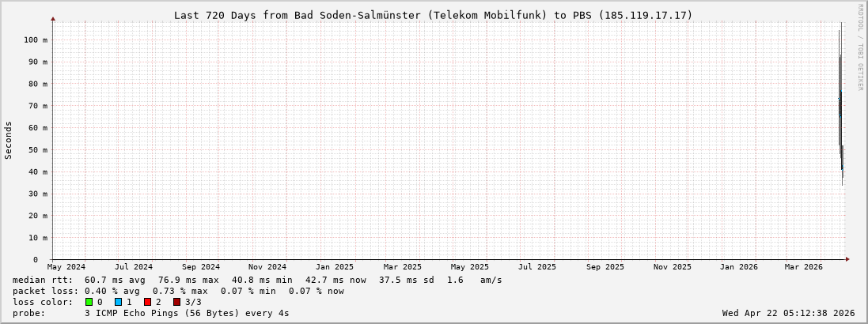Click the x-axis arrow at right end
Image resolution: width=868 pixels, height=324 pixels.
pyautogui.click(x=847, y=259)
